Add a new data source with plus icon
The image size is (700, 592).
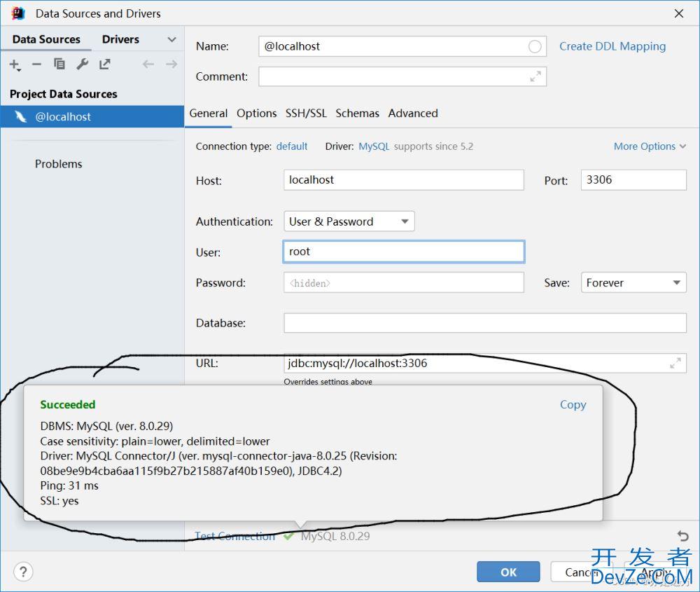click(15, 64)
